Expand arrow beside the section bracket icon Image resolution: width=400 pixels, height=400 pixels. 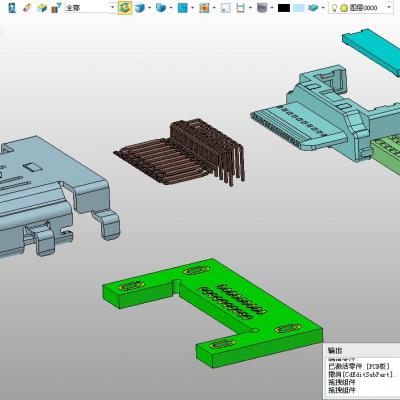click(250, 7)
